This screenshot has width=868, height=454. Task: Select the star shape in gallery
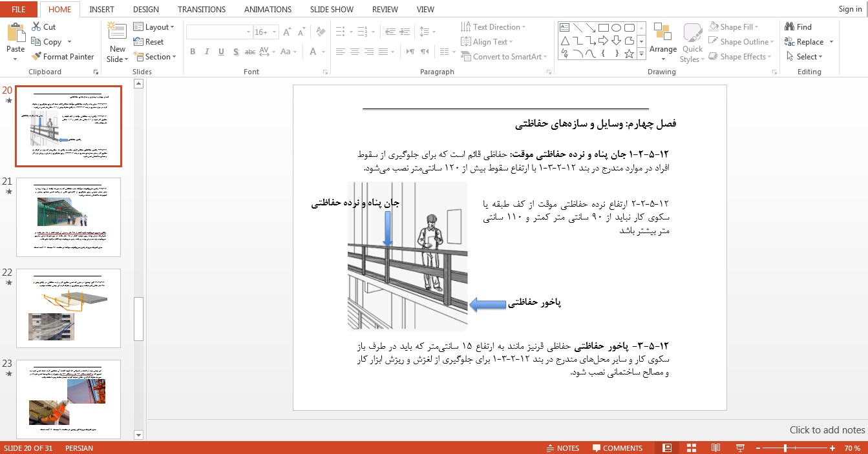click(x=630, y=54)
